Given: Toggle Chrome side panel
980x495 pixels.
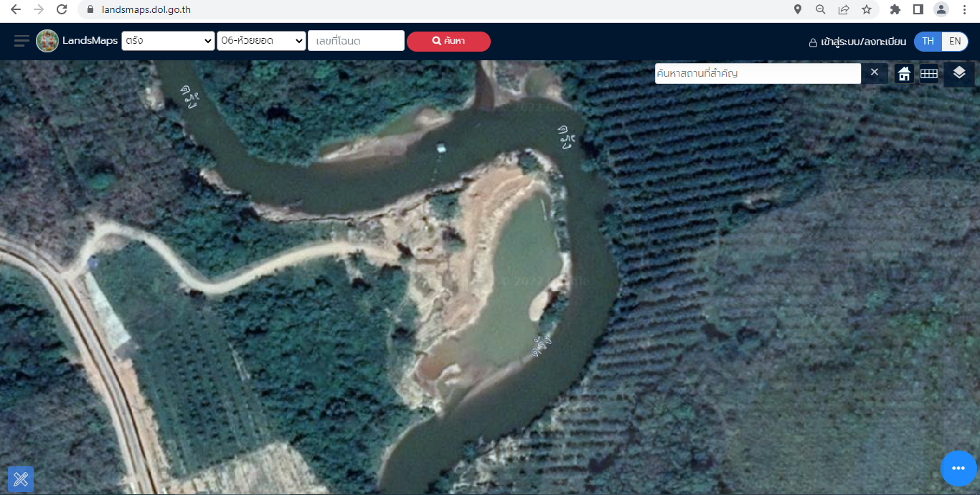Looking at the screenshot, I should click(x=918, y=9).
